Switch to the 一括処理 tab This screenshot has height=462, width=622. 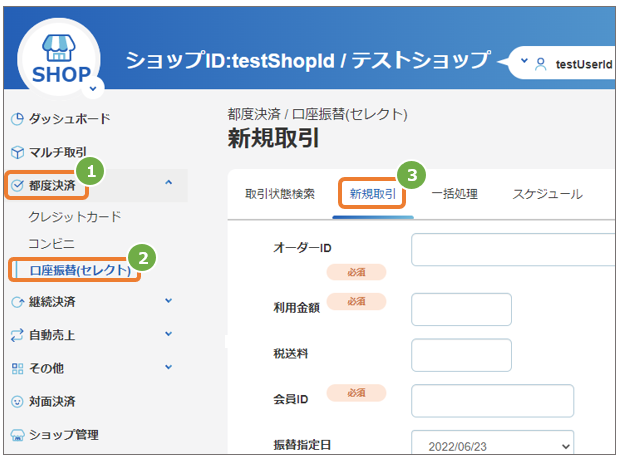click(x=455, y=194)
